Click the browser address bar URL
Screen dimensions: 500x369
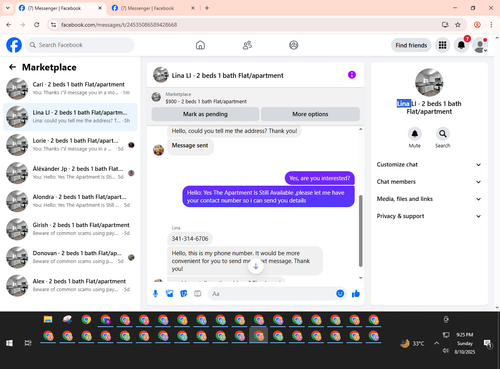119,25
